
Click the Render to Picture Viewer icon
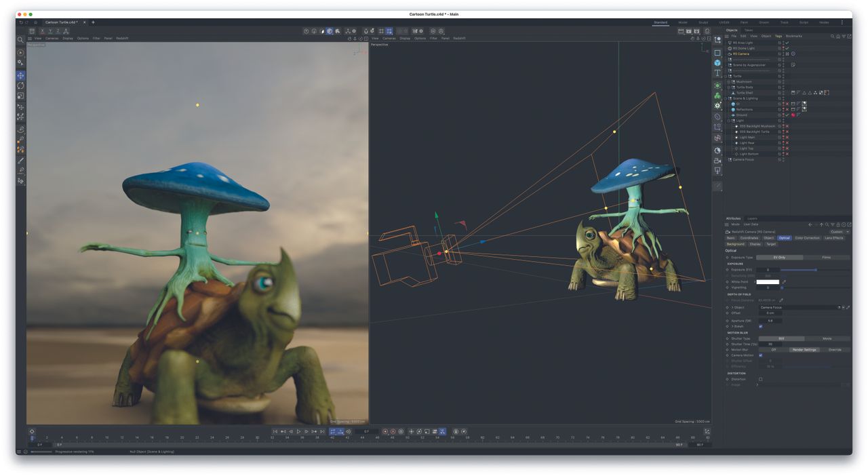click(689, 31)
